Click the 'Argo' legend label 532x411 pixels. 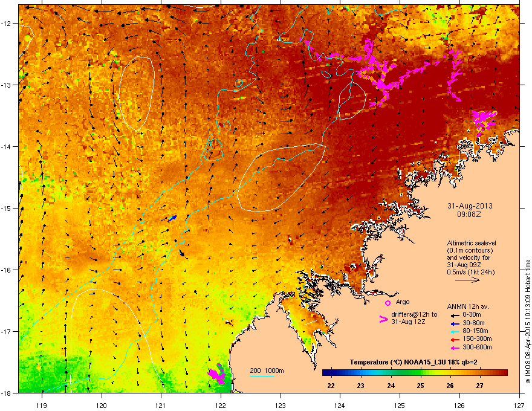(403, 302)
